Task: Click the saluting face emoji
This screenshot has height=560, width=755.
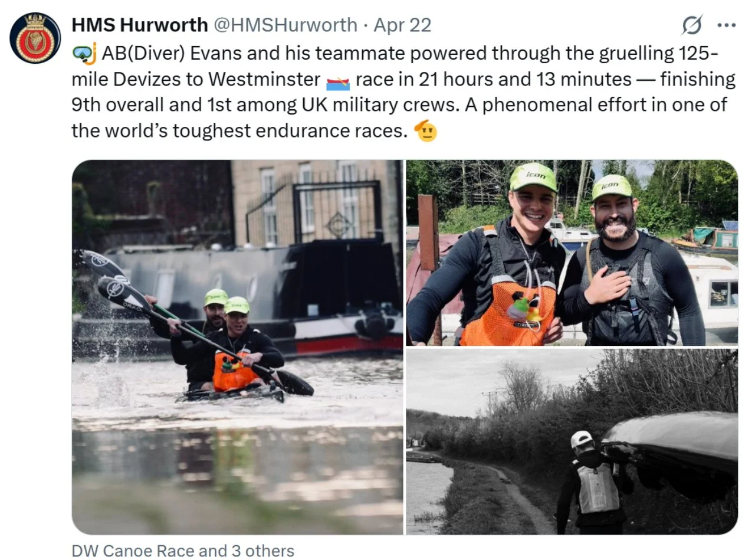Action: [x=426, y=130]
